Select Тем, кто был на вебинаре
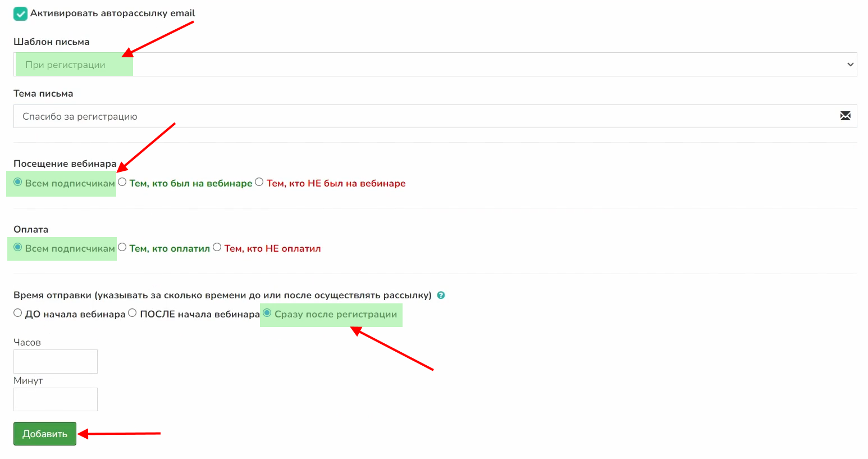 (x=122, y=182)
